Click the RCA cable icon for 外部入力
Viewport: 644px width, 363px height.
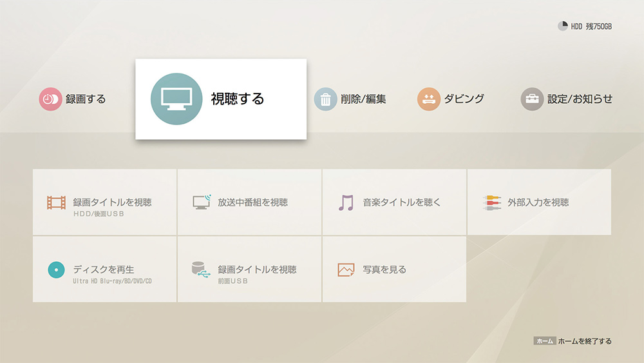point(492,202)
